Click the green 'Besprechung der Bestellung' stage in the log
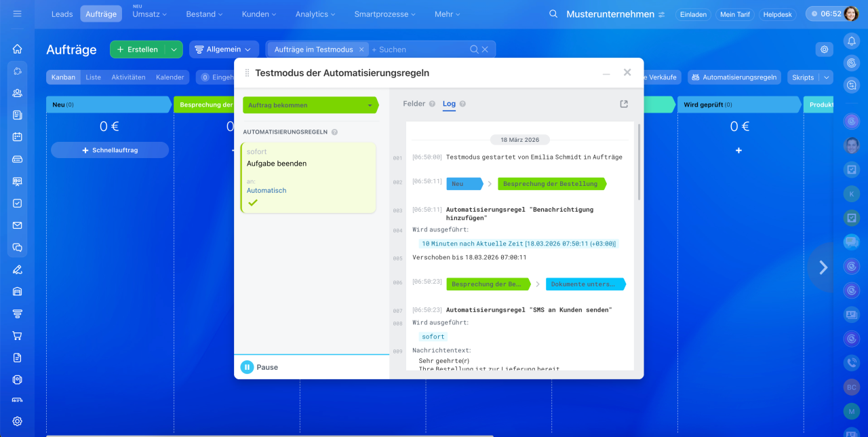The image size is (868, 437). click(x=550, y=184)
